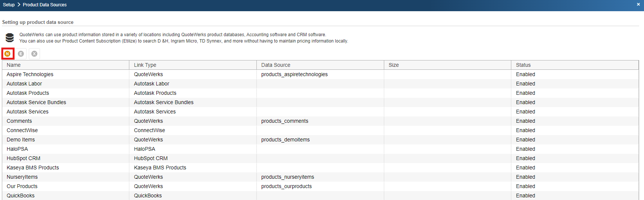644x200 pixels.
Task: Click the grey Edit (E) icon
Action: click(x=21, y=54)
